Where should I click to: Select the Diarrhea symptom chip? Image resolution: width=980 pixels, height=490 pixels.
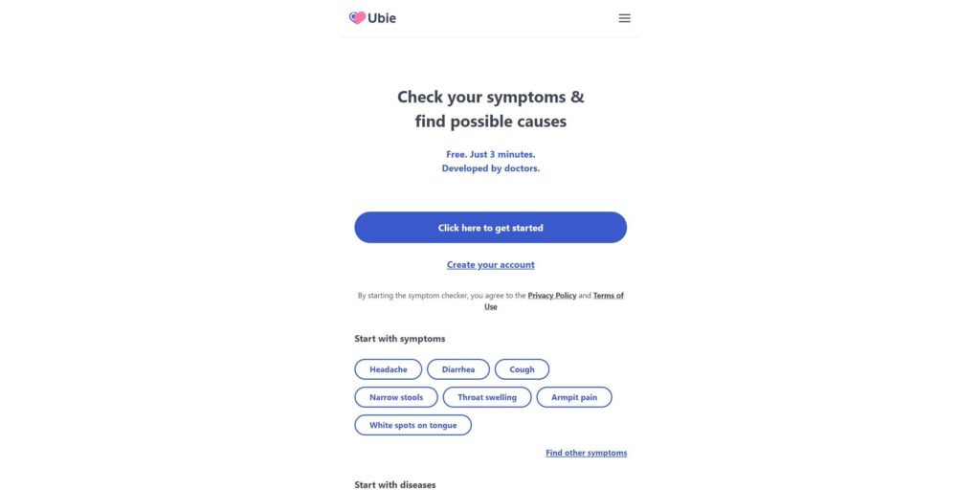458,369
